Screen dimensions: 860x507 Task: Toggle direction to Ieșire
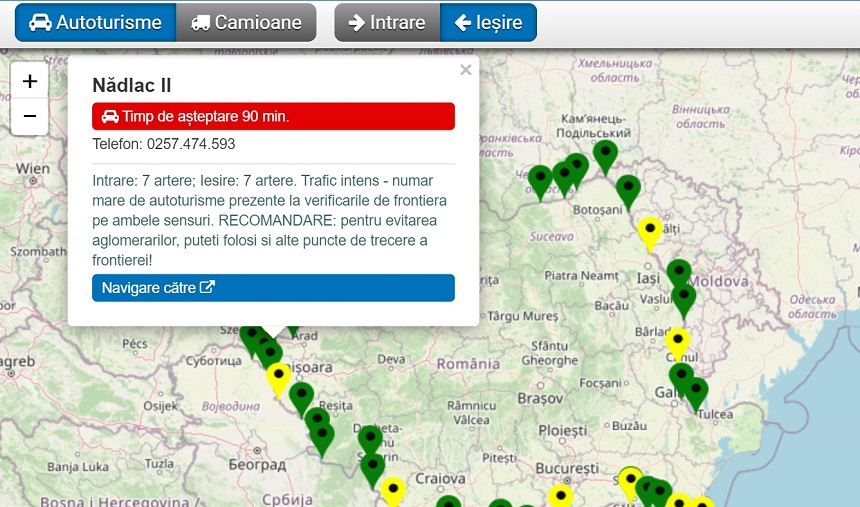[488, 22]
